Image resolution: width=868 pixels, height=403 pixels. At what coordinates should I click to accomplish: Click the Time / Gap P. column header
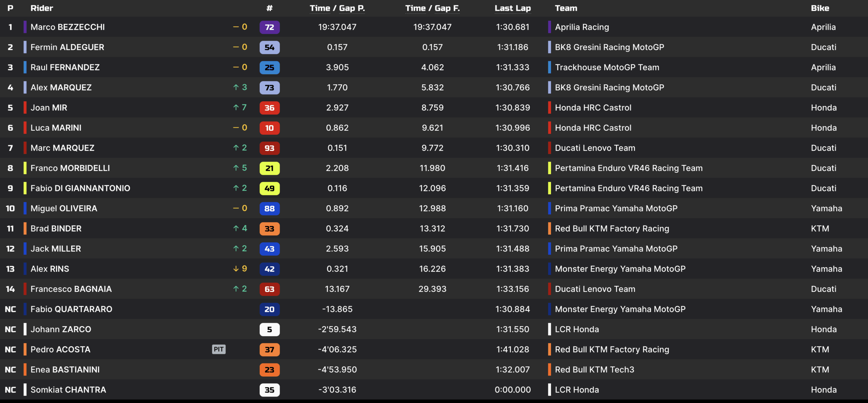coord(337,8)
